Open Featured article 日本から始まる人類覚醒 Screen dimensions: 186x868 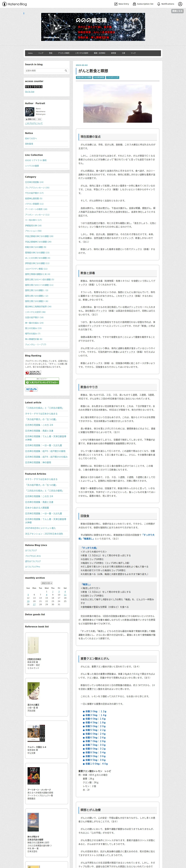pos(37,508)
